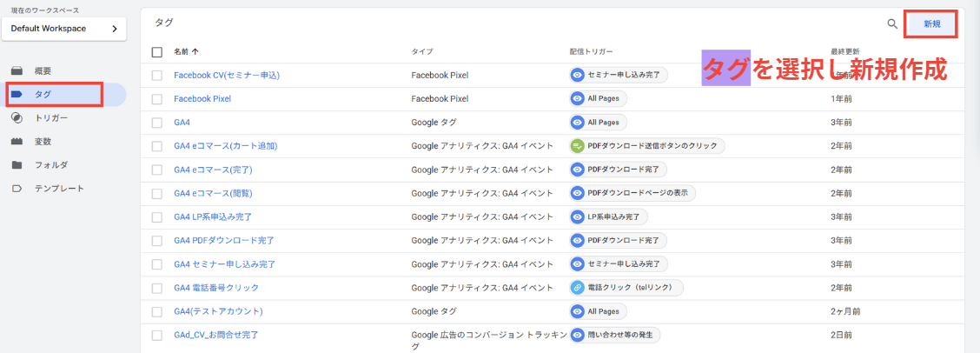Click the eye icon of GA4 row's All Pages trigger
The image size is (980, 353).
[578, 122]
